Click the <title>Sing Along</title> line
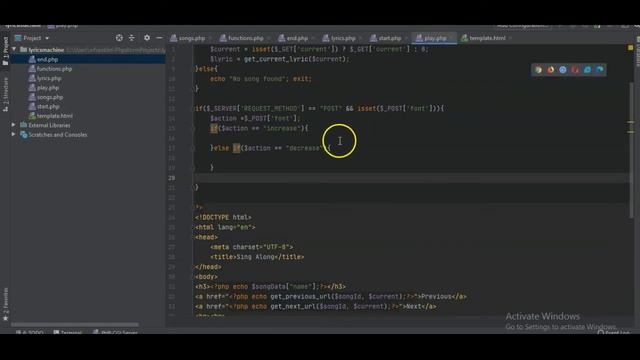640x360 pixels. click(257, 257)
